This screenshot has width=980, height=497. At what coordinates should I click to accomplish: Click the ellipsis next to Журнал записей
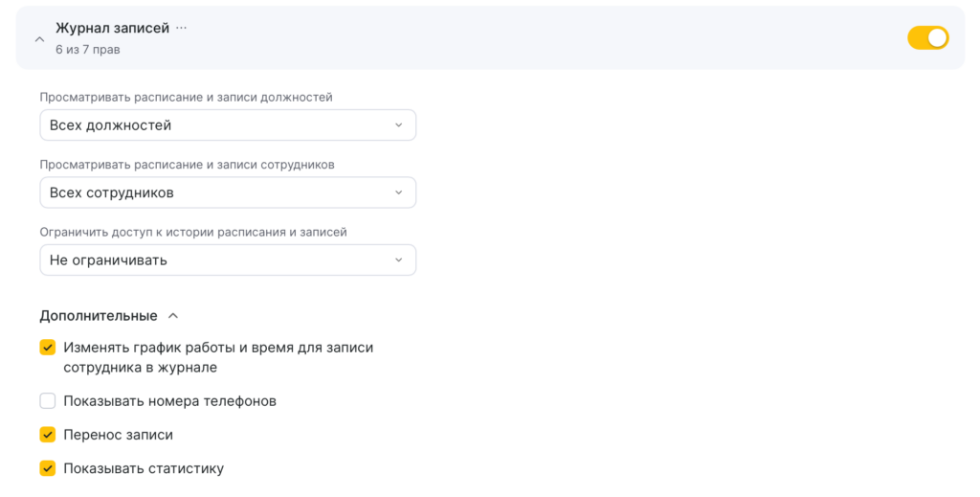[182, 28]
